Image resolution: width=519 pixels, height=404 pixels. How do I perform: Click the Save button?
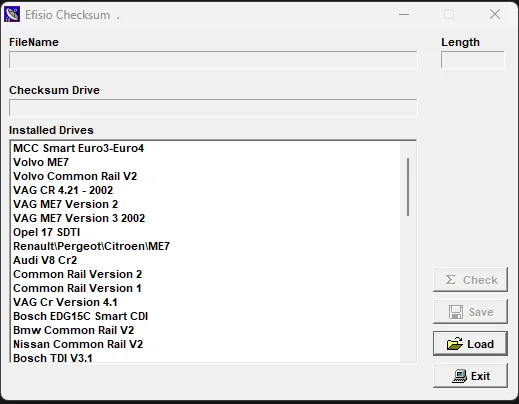470,312
